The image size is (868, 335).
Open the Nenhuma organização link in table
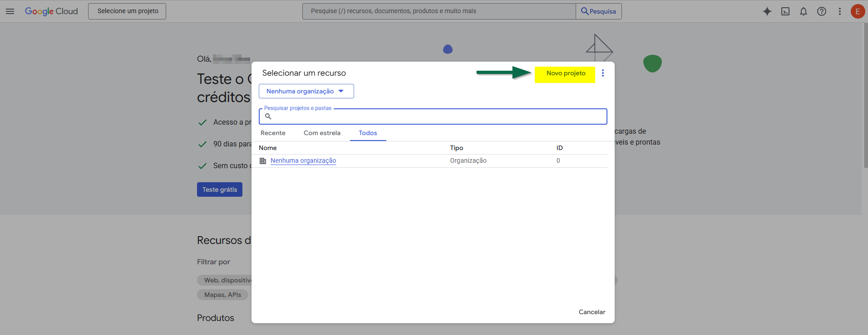click(x=303, y=161)
